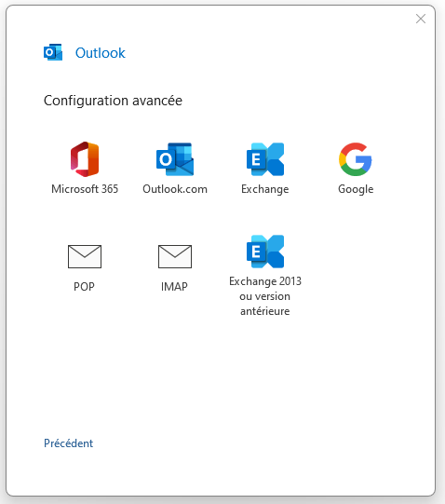Select the IMAP envelope icon
The image size is (445, 504).
pyautogui.click(x=175, y=256)
